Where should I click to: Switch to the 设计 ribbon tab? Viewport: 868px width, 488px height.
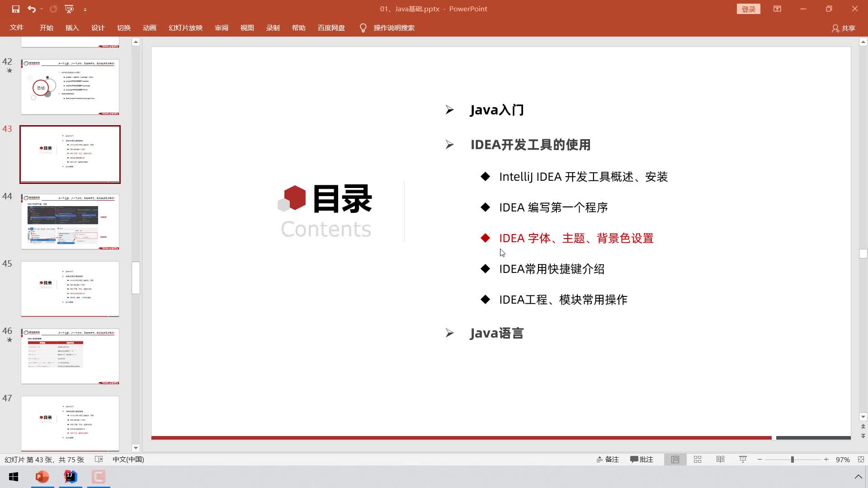(98, 28)
